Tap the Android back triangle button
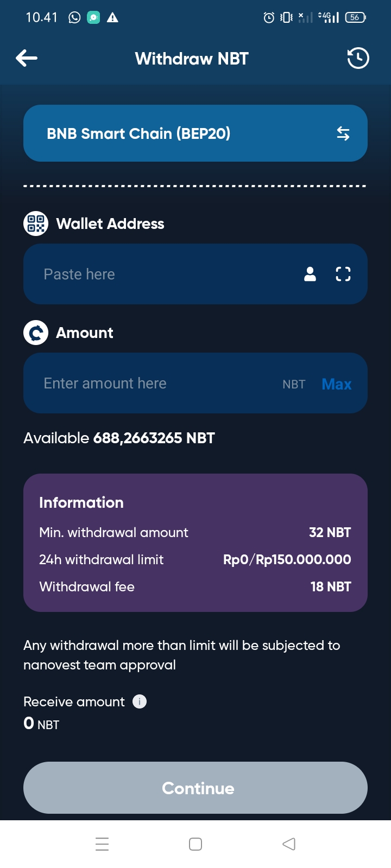 289,844
